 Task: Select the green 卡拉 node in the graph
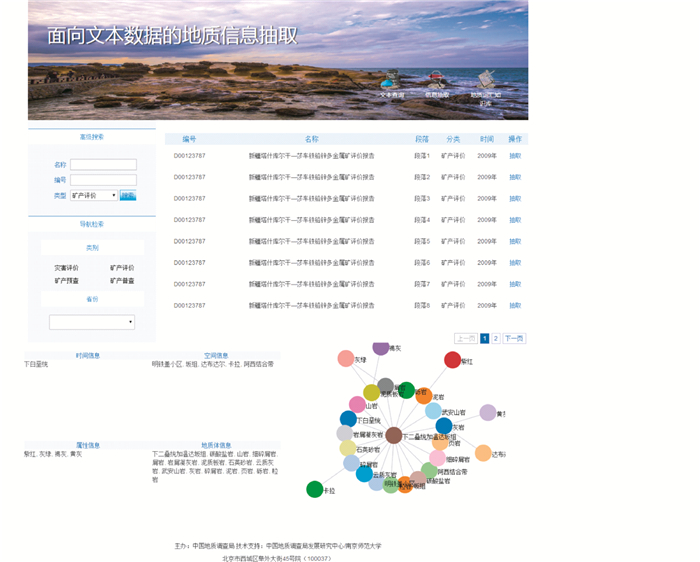[x=314, y=489]
